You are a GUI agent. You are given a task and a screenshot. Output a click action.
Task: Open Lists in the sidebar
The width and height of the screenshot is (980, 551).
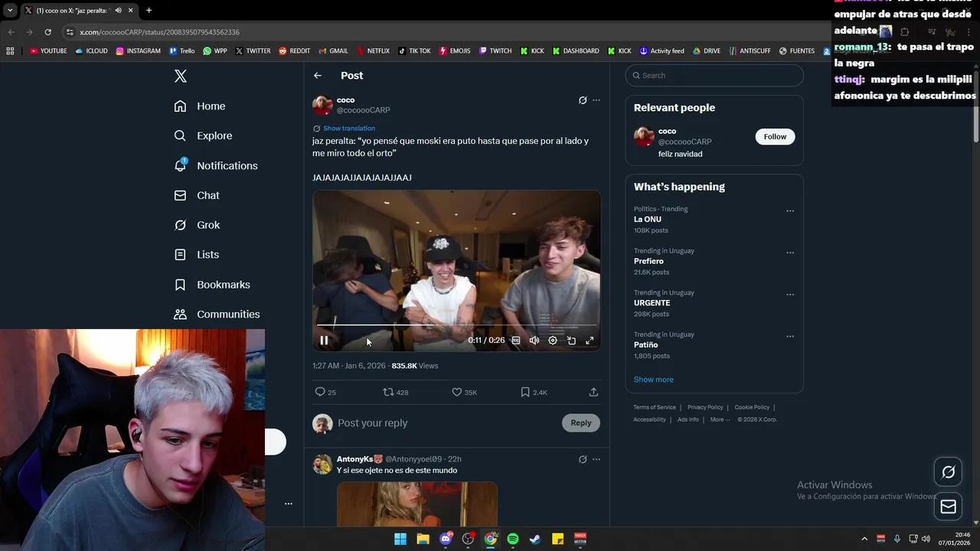coord(197,255)
